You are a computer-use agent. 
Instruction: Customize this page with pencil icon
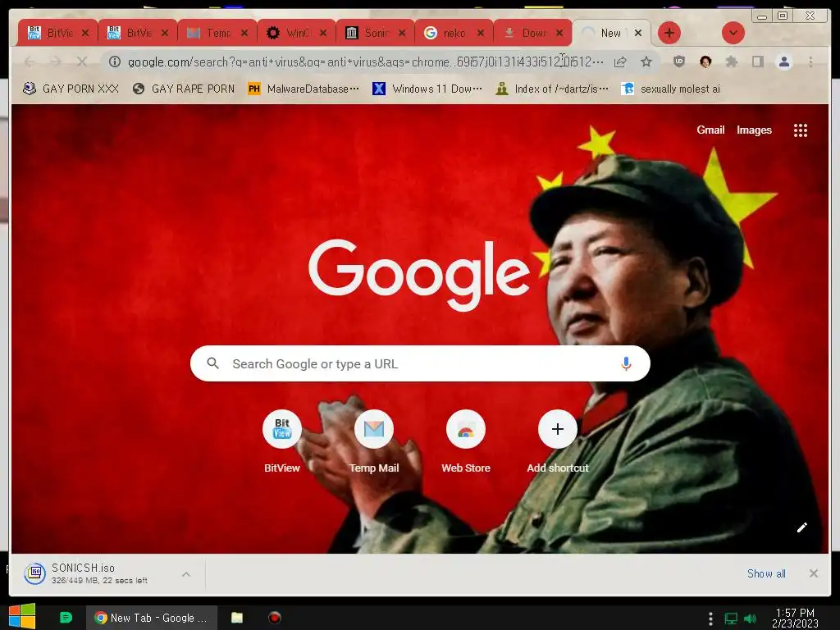coord(802,527)
